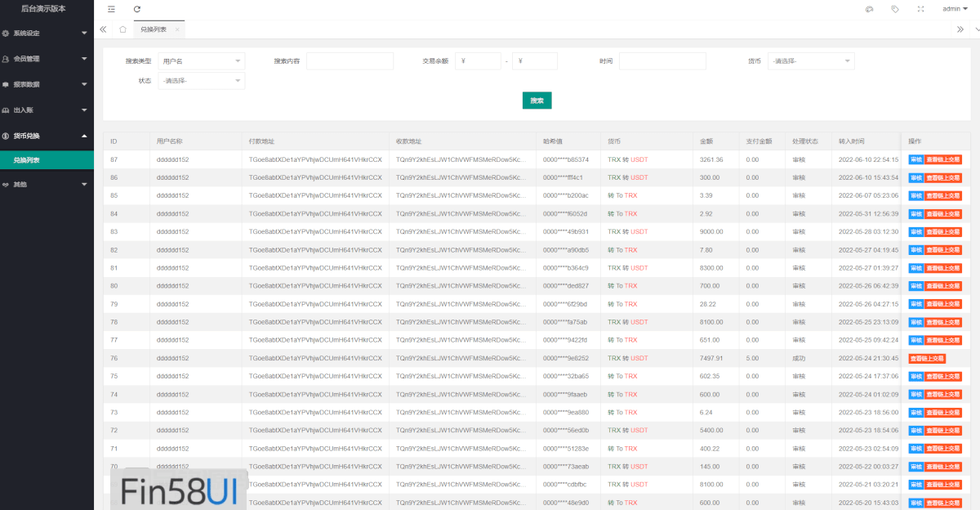The image size is (980, 510).
Task: Click 审核 button for record ID 87
Action: [915, 159]
